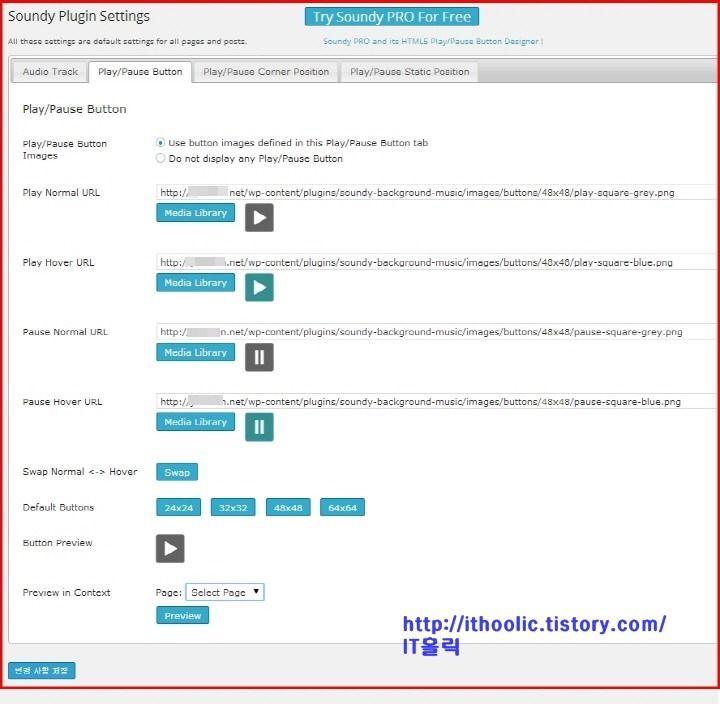720x704 pixels.
Task: Click the Try Soundy PRO For Free button
Action: coord(392,17)
